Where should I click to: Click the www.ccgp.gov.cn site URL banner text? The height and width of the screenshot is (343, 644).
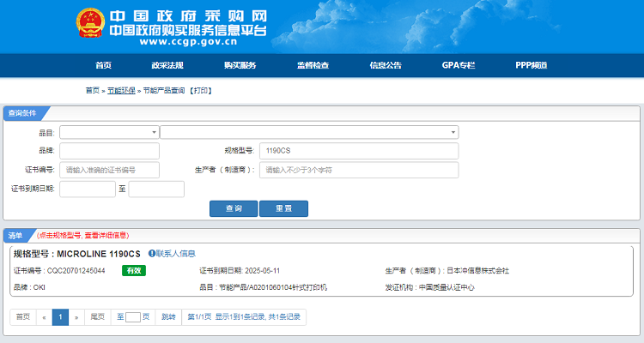(189, 42)
